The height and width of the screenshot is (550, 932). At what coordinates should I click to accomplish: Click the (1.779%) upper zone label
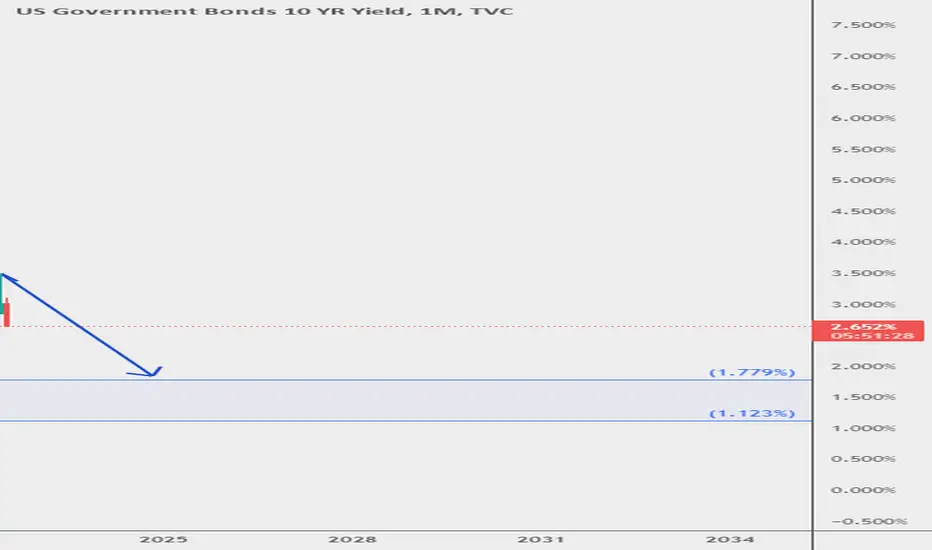pyautogui.click(x=752, y=372)
